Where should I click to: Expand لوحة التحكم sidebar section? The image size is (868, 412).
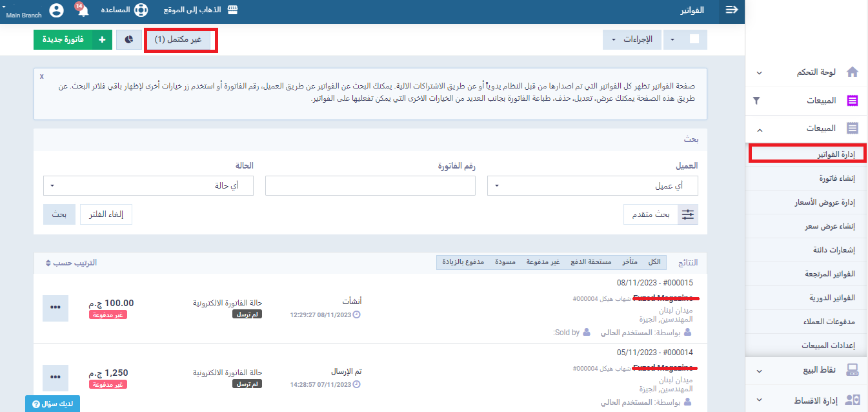760,73
